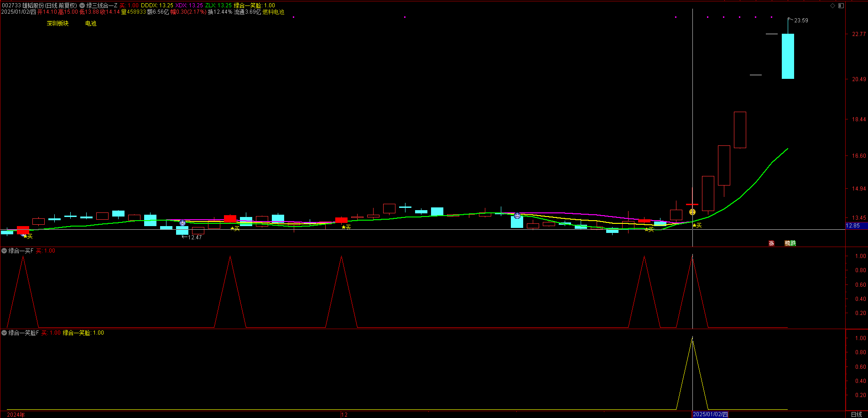This screenshot has width=868, height=418.
Task: Click the green 跌 tag
Action: tap(793, 243)
